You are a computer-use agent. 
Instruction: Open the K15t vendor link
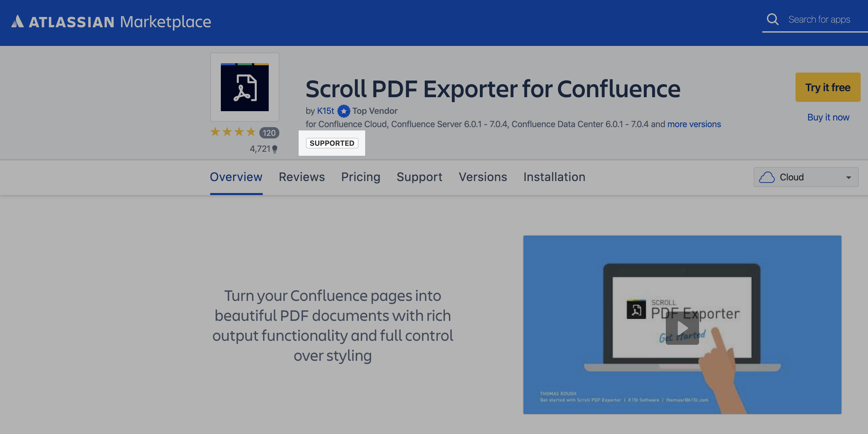coord(326,111)
